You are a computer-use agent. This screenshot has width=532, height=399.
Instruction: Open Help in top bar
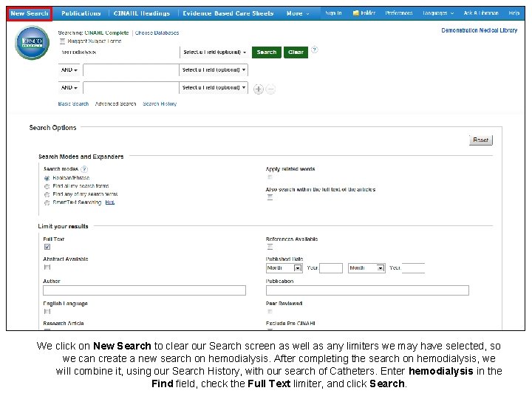[x=514, y=13]
